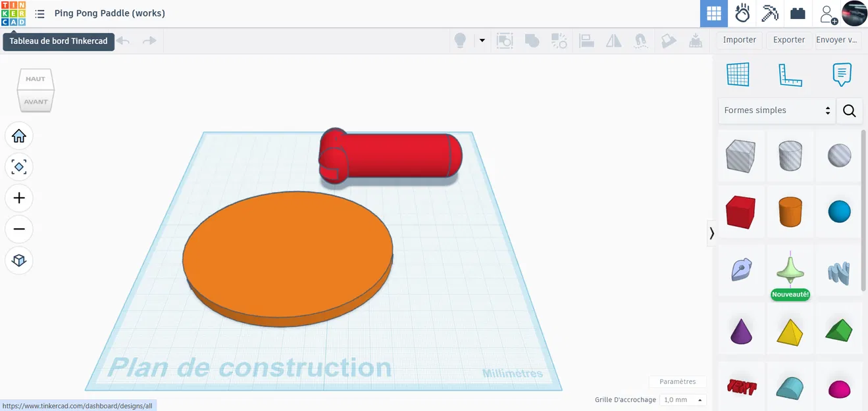Fit all shapes in view
This screenshot has width=868, height=411.
coord(19,167)
